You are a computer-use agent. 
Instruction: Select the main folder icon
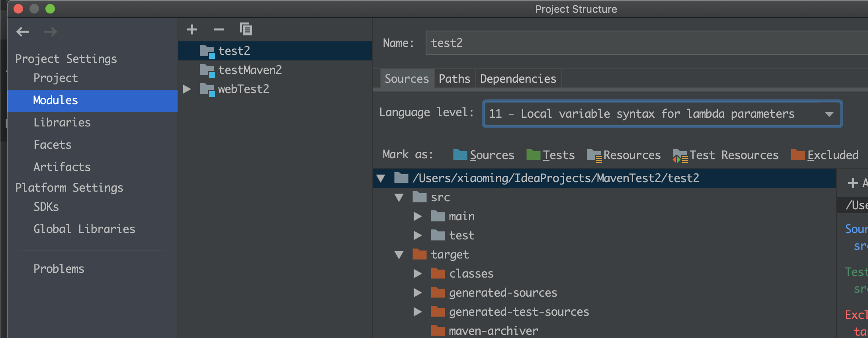(438, 216)
